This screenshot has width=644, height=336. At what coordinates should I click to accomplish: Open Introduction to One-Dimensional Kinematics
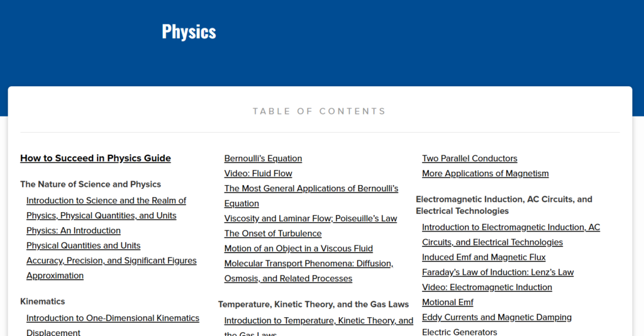point(113,318)
